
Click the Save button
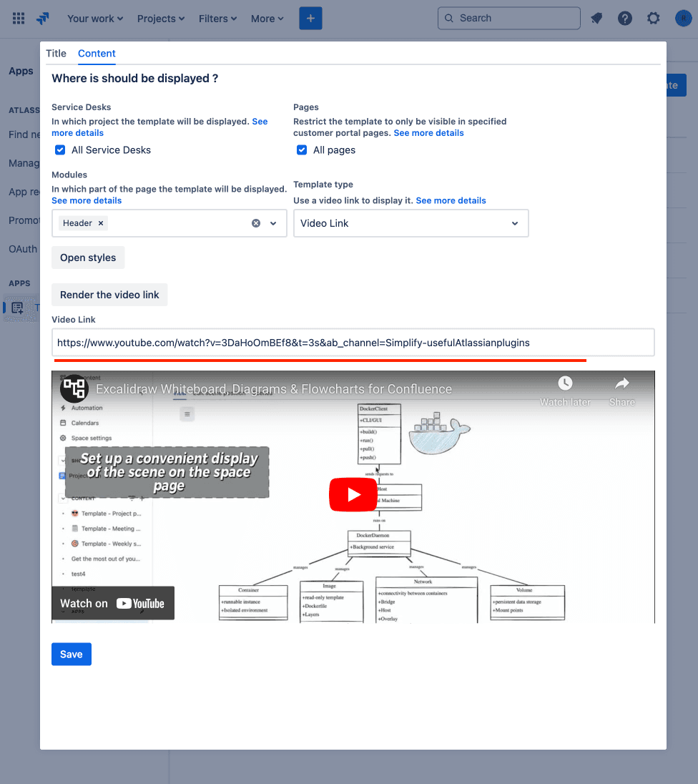point(72,654)
